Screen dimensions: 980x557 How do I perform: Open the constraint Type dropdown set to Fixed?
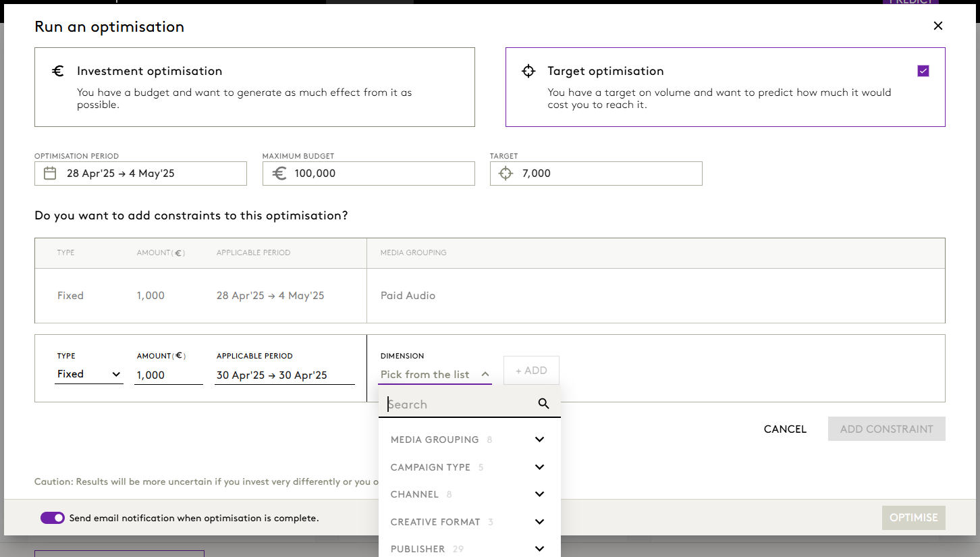pyautogui.click(x=89, y=374)
